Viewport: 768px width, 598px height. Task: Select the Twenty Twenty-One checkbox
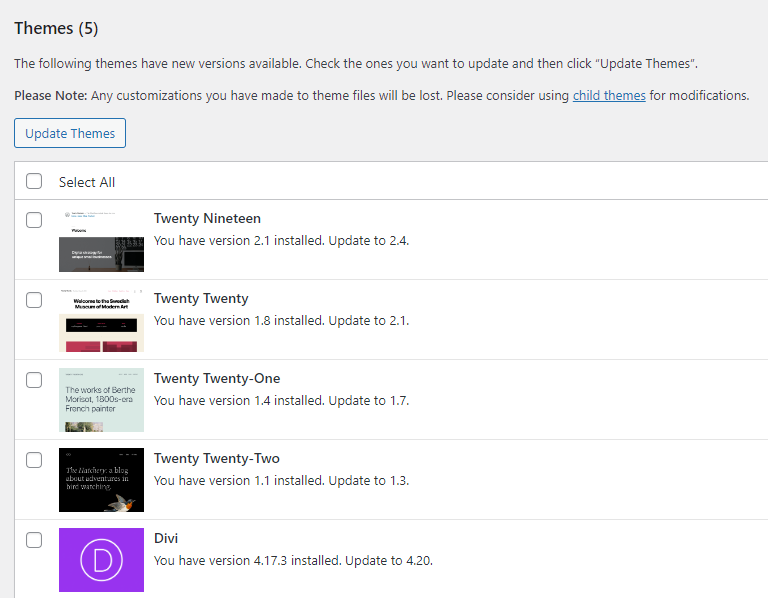point(34,380)
